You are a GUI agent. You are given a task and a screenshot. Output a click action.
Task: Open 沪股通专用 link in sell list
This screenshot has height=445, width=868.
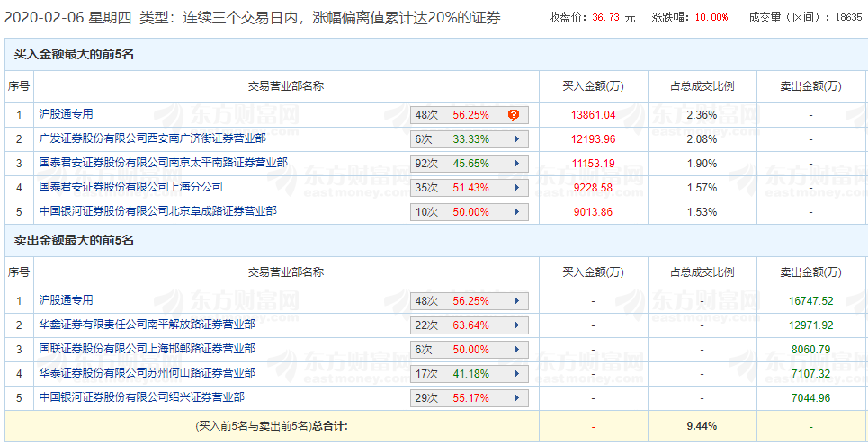[x=66, y=300]
